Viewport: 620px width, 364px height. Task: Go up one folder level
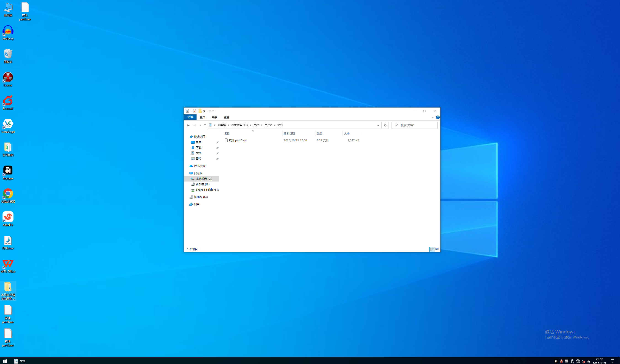[205, 125]
